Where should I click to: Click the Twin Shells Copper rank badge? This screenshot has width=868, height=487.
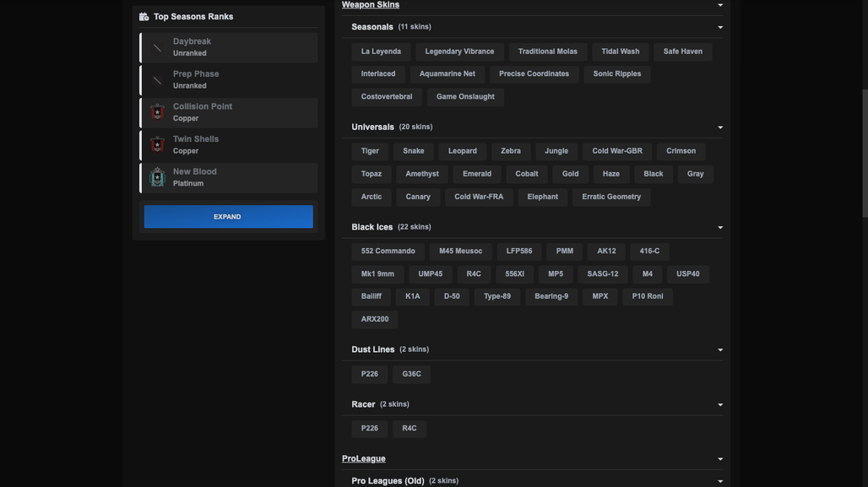[x=157, y=145]
